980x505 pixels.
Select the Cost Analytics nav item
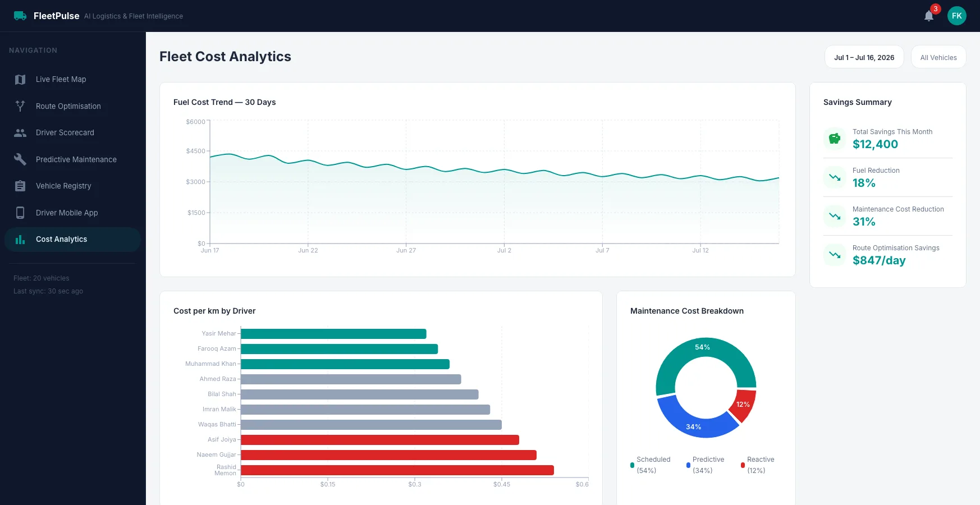[x=72, y=240]
